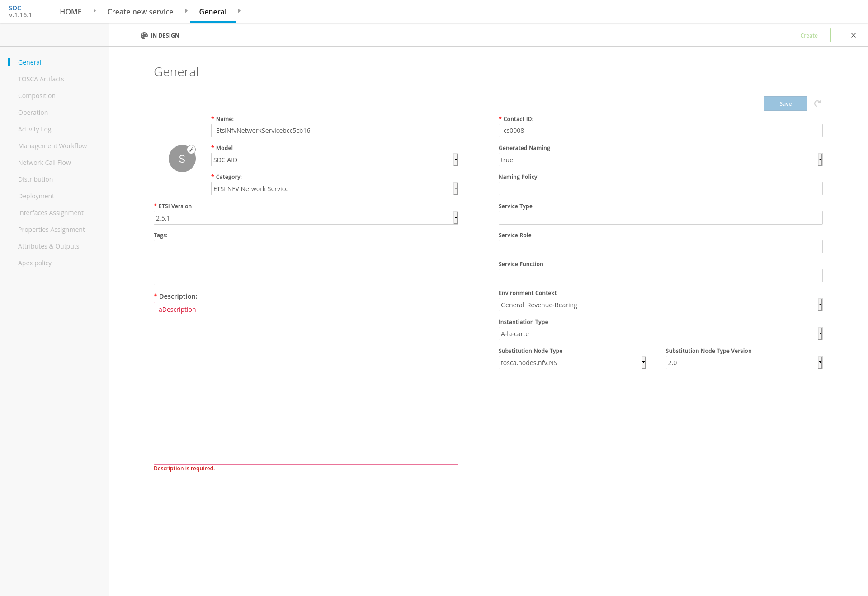This screenshot has height=596, width=868.
Task: Open Composition from the sidebar
Action: pos(37,96)
